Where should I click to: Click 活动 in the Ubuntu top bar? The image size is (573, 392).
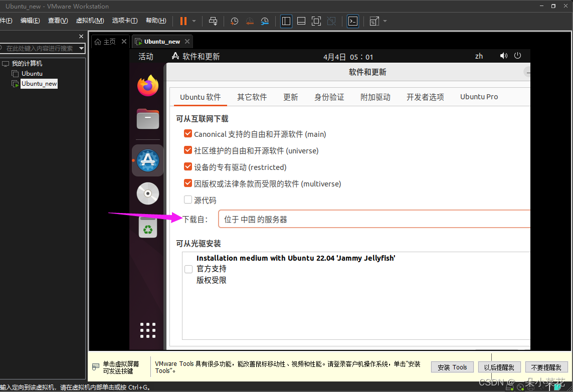(146, 57)
